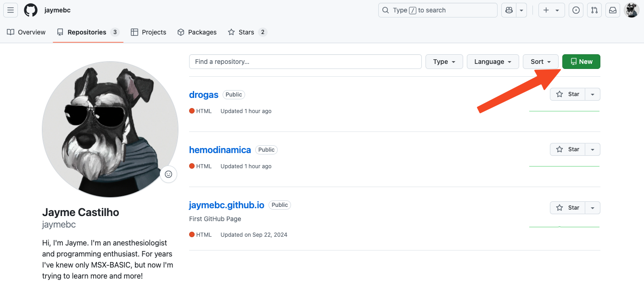Screen dimensions: 644x285
Task: Open the Sort dropdown
Action: (x=540, y=62)
